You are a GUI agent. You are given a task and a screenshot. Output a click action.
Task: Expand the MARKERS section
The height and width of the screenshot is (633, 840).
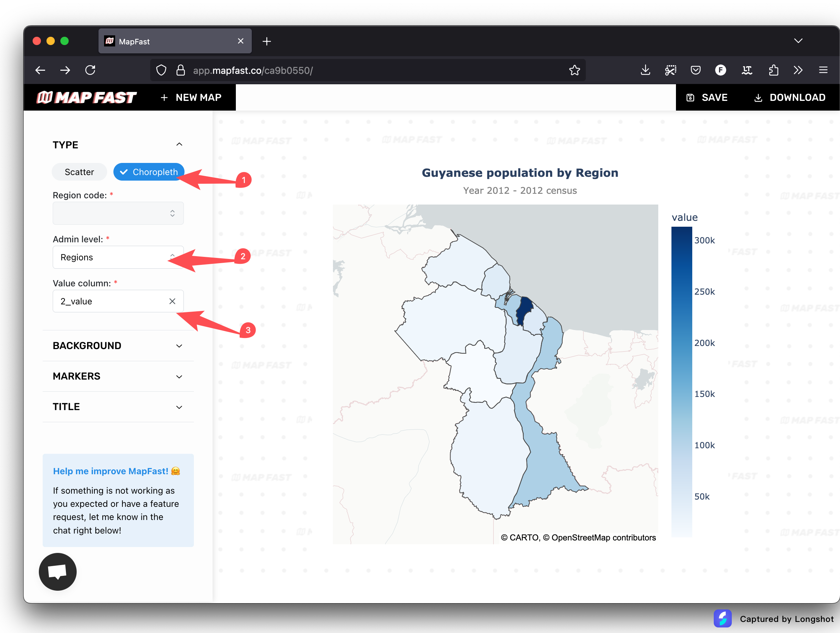click(x=118, y=376)
